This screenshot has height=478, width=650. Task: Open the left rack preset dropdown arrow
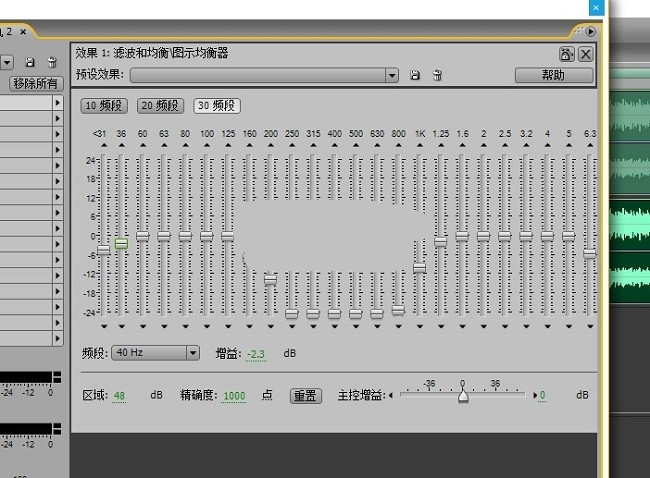(7, 63)
